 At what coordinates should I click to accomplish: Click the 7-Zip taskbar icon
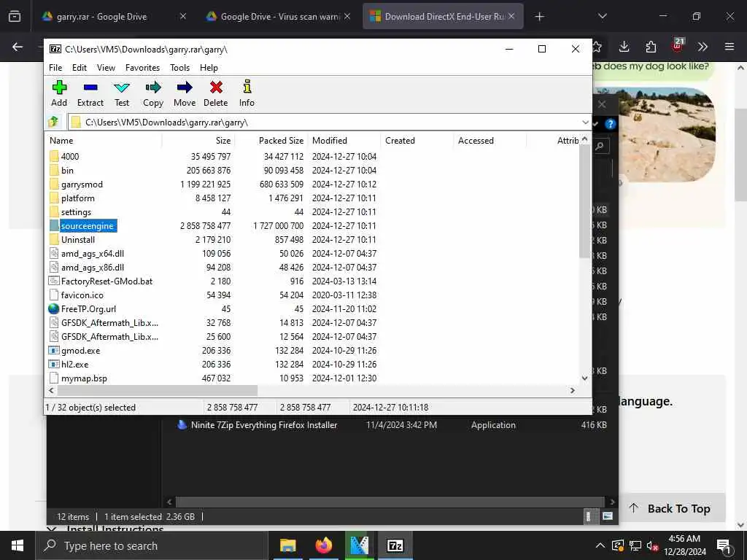click(395, 545)
